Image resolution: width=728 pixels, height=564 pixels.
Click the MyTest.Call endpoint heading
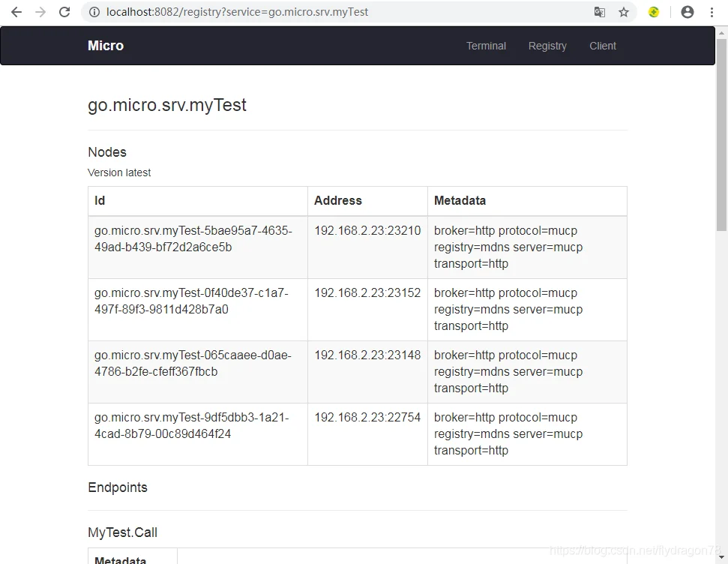122,532
